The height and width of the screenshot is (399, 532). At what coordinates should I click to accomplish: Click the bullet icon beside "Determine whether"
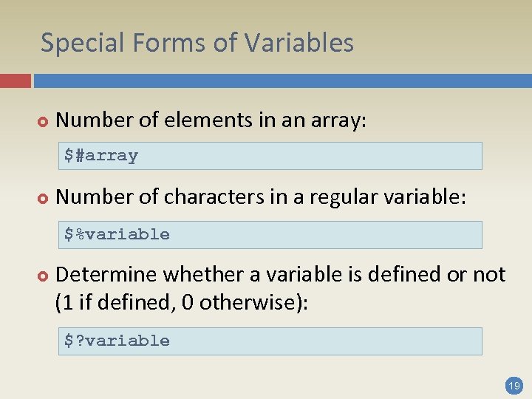click(x=41, y=276)
